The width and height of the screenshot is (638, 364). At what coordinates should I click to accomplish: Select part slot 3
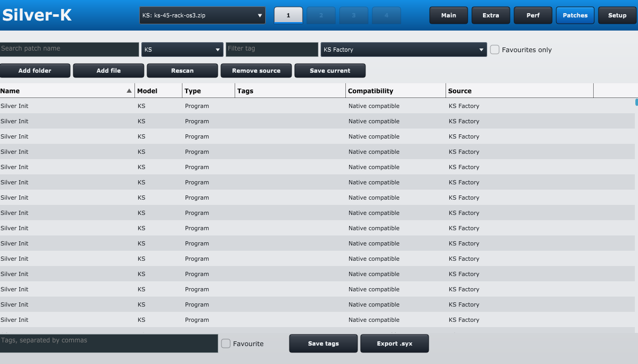354,15
